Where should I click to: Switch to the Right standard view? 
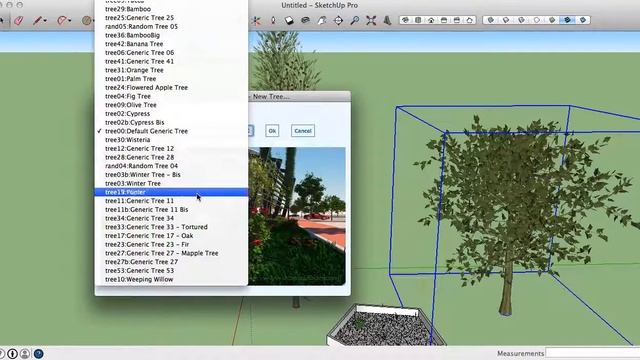444,20
